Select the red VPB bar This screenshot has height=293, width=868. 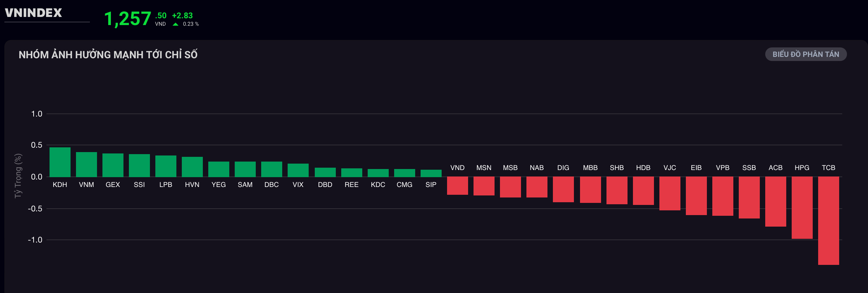[723, 196]
